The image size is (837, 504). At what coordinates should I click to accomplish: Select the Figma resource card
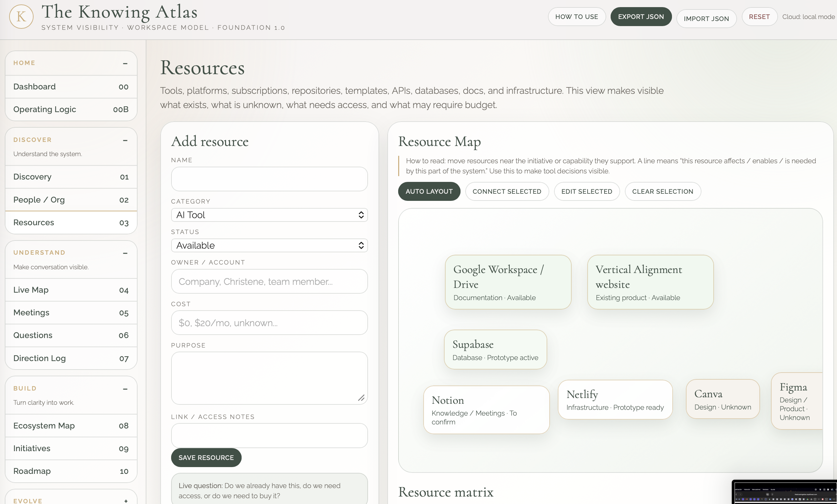[797, 401]
